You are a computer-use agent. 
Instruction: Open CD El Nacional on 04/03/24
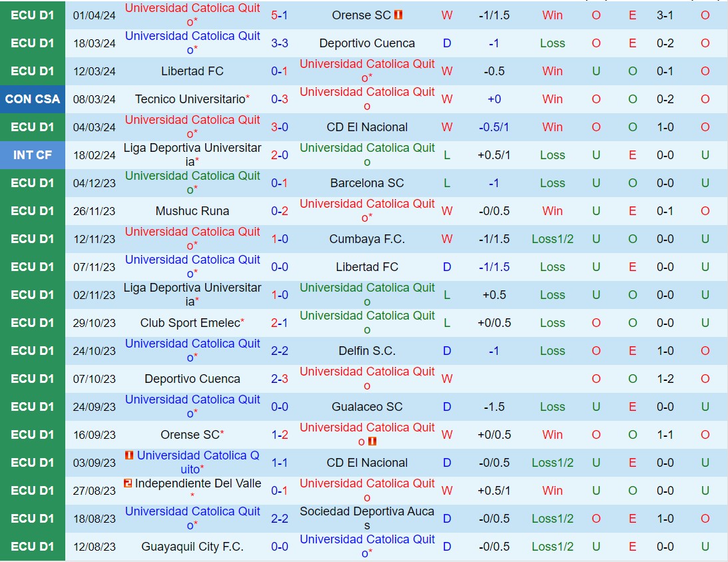(367, 127)
